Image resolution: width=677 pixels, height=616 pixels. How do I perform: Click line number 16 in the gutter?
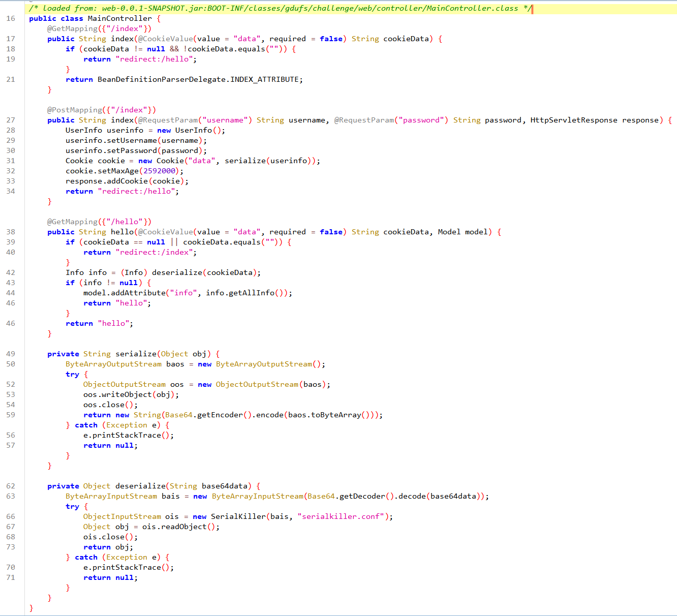(11, 18)
